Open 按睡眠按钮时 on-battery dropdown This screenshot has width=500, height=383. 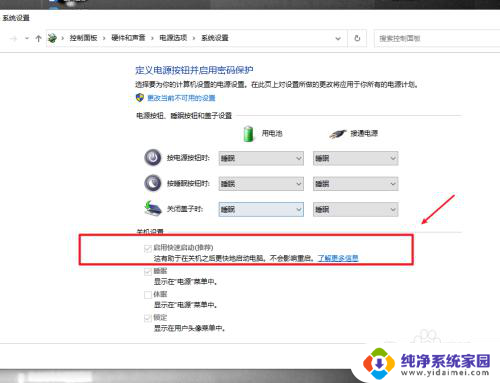[261, 184]
